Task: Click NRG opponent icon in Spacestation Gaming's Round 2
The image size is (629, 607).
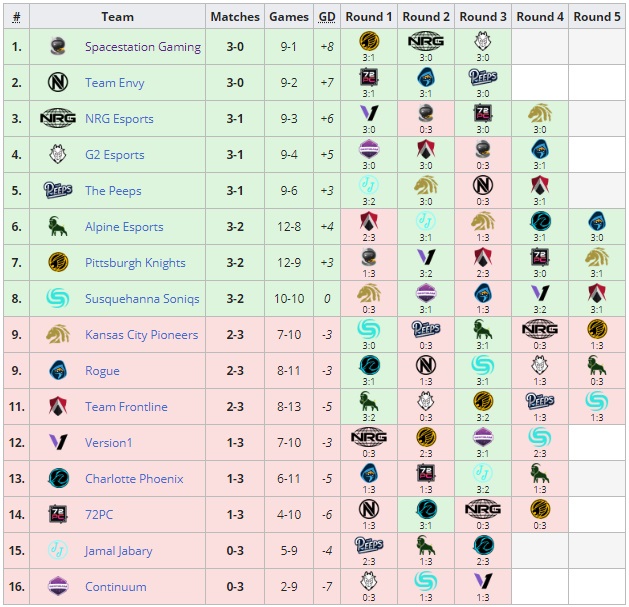Action: click(426, 41)
